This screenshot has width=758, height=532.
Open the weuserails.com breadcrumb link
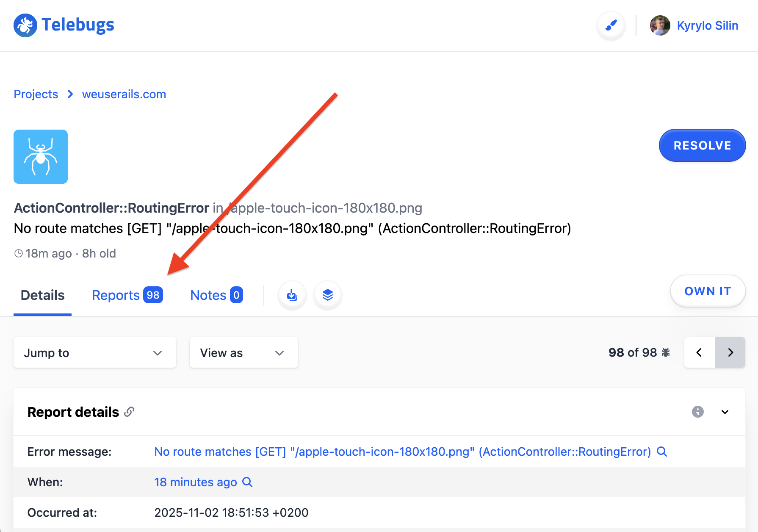tap(124, 94)
